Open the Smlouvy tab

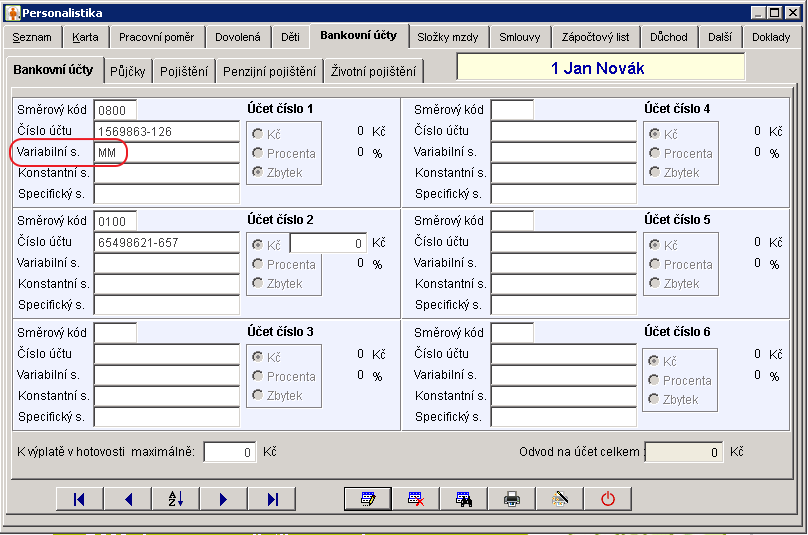coord(519,37)
